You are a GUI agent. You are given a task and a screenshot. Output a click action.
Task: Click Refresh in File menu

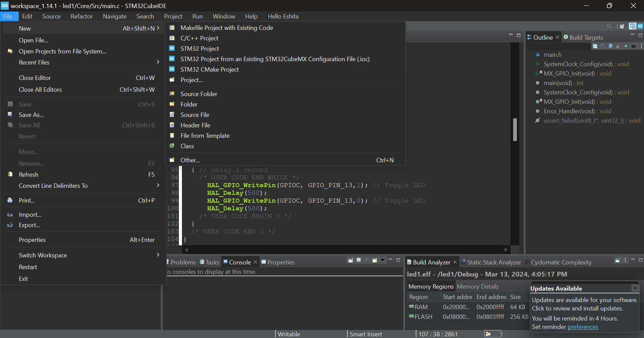click(x=29, y=175)
